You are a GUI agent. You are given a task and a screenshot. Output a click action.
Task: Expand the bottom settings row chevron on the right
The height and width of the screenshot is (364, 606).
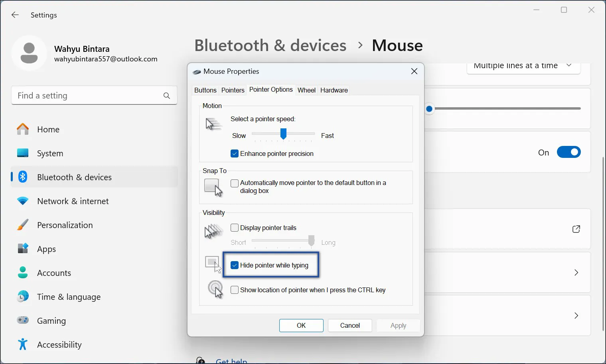pyautogui.click(x=576, y=315)
